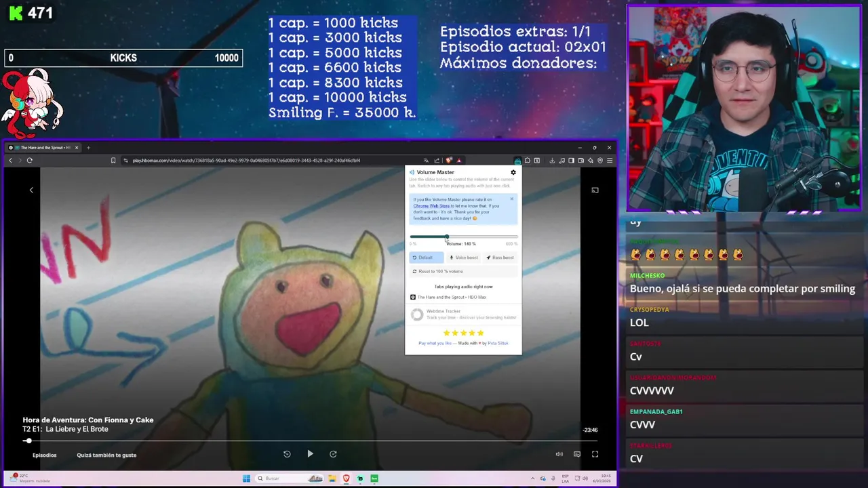Open Quizá también te guste tab
This screenshot has height=488, width=868.
coord(106,455)
